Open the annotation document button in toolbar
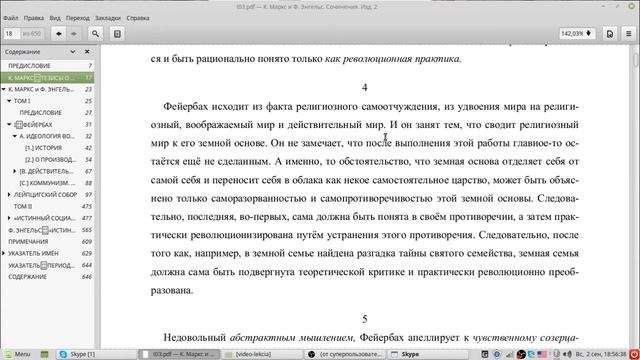 610,34
